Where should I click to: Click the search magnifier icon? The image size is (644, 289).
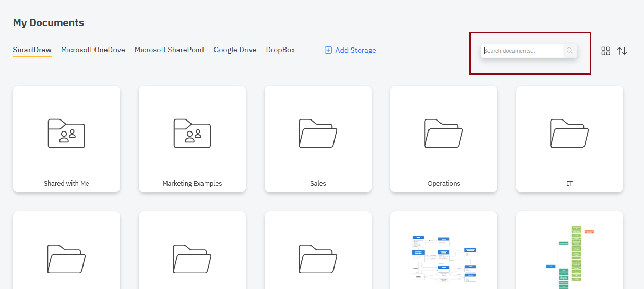coord(570,51)
